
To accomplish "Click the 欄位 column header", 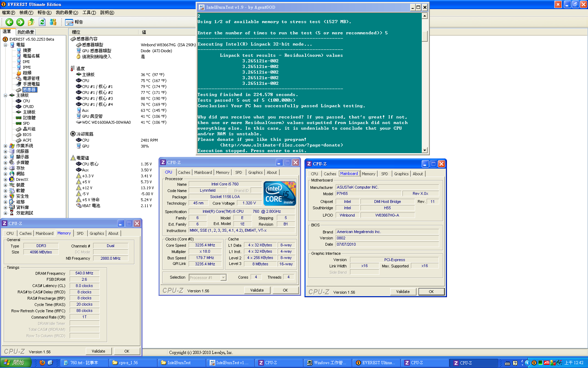I will [x=104, y=32].
